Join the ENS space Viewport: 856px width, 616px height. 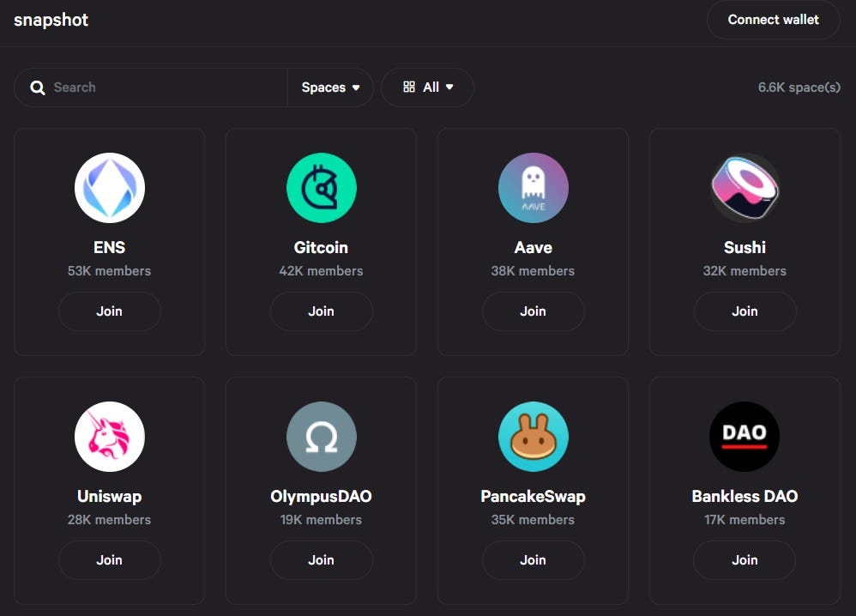click(110, 311)
